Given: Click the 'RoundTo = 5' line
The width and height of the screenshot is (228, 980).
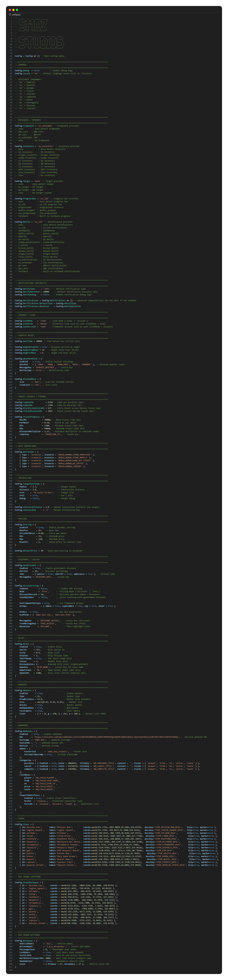Looking at the screenshot, I should pyautogui.click(x=50, y=542).
